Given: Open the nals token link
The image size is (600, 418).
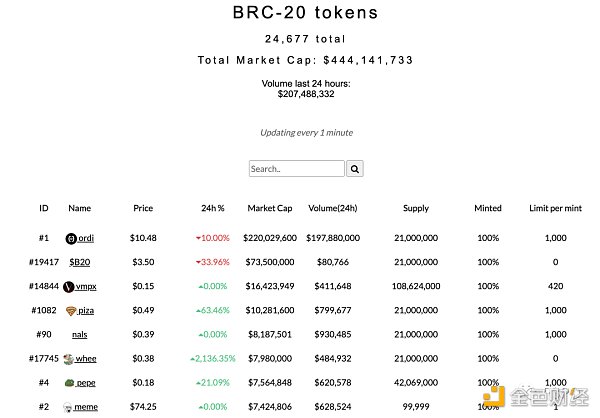Looking at the screenshot, I should 79,334.
